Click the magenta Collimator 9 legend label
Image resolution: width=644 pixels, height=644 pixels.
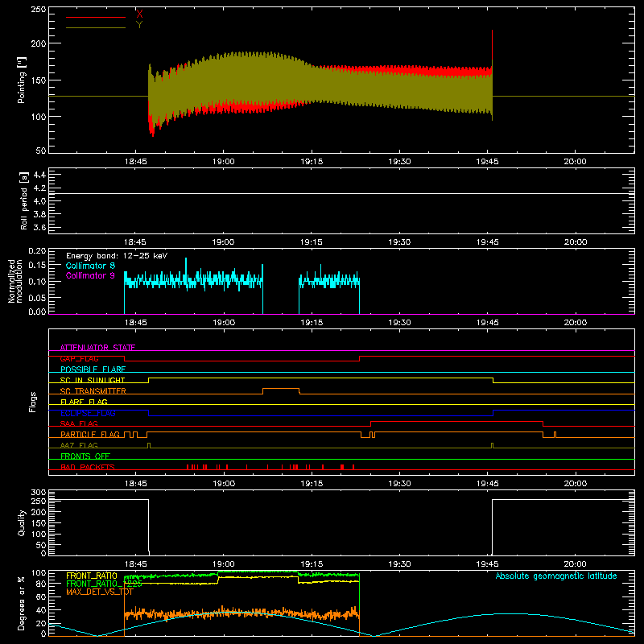90,275
